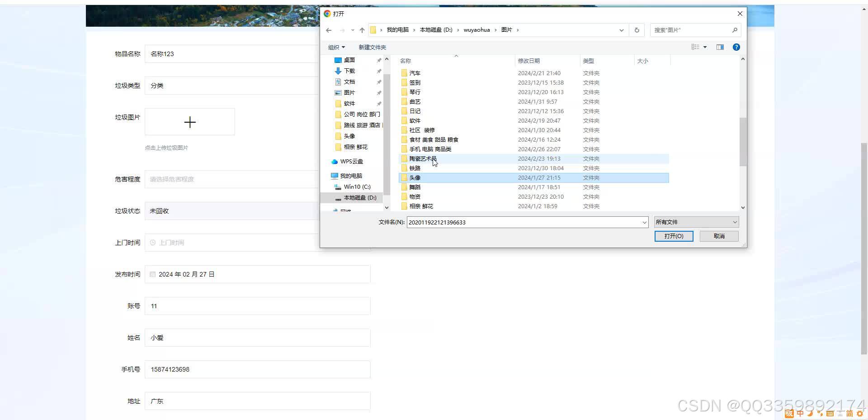Click the Up one level arrow
Viewport: 868px width, 420px height.
(x=362, y=30)
